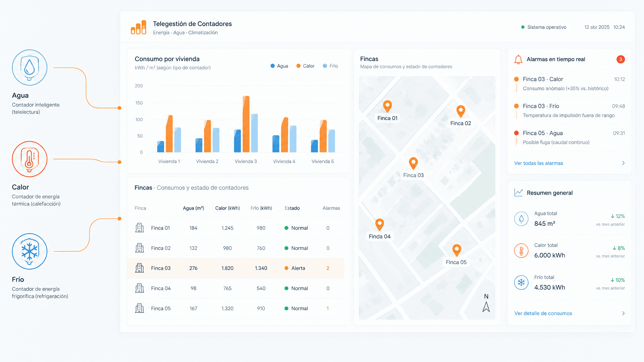
Task: Toggle the Agua series in chart legend
Action: coord(279,66)
